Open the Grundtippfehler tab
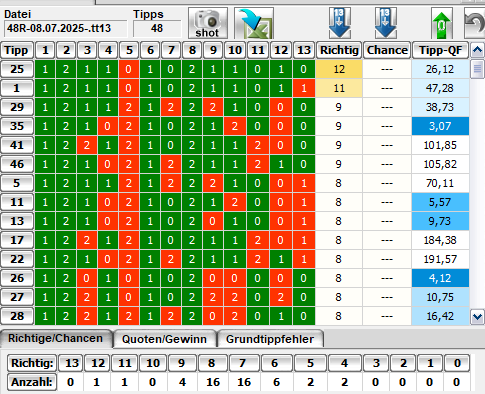The height and width of the screenshot is (394, 485). click(x=270, y=339)
